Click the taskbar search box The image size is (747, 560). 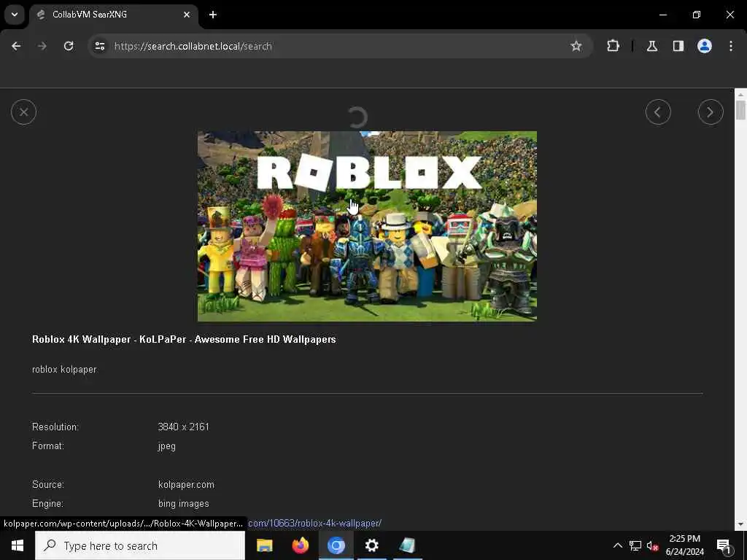point(140,545)
